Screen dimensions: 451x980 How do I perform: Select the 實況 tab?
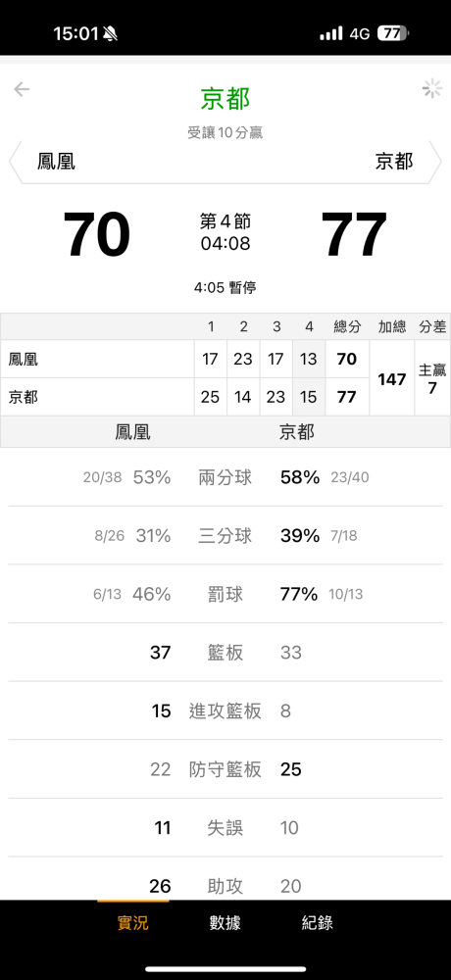[133, 923]
